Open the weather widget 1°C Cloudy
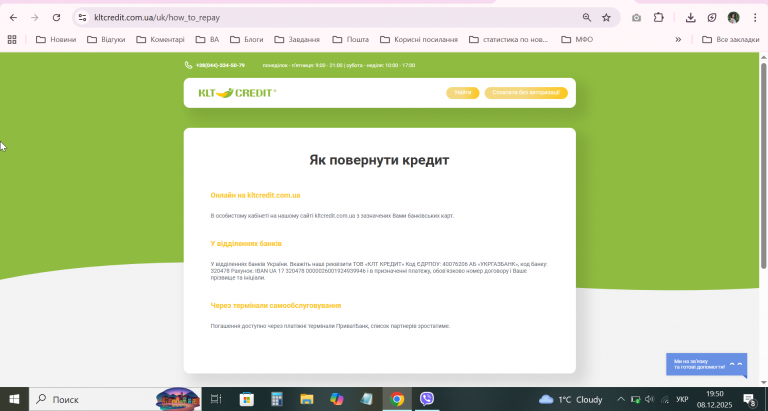 570,399
